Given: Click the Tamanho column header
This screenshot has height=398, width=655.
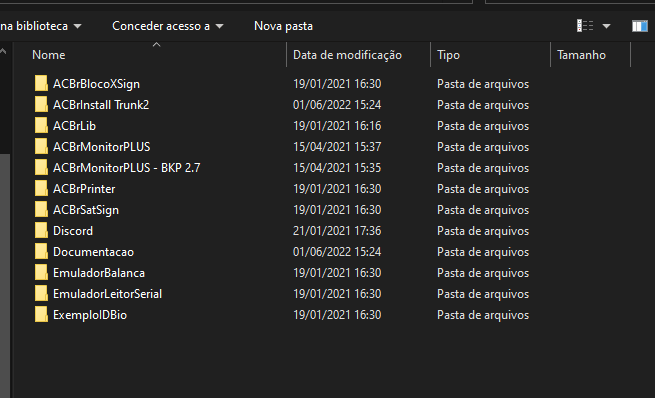Looking at the screenshot, I should (581, 55).
